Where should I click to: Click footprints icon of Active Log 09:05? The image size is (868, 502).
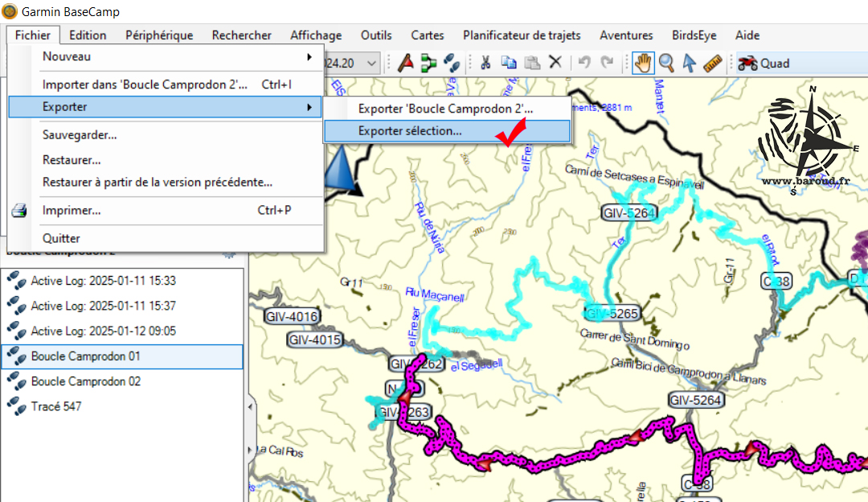16,331
